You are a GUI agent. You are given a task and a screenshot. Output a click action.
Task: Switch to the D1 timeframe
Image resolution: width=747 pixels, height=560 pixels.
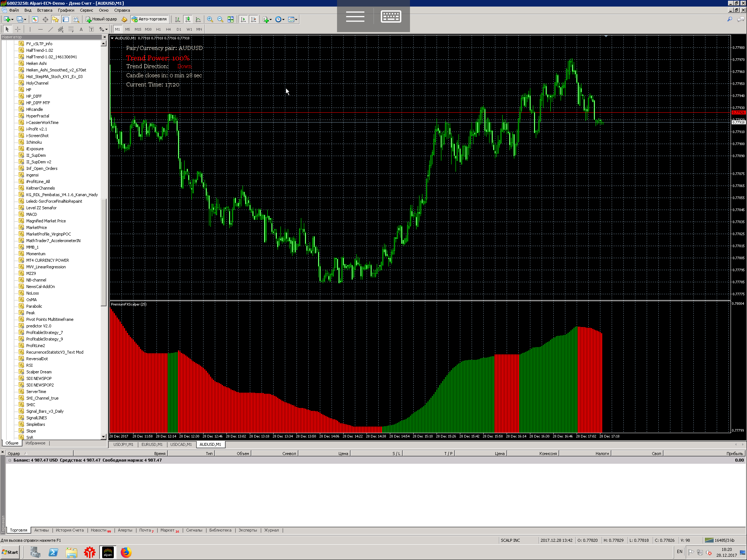click(x=179, y=29)
